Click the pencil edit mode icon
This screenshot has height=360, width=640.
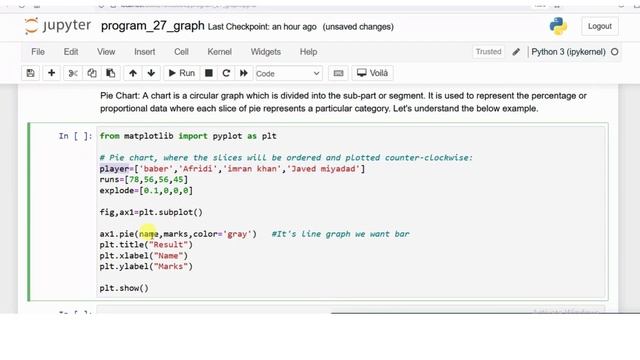coord(516,52)
